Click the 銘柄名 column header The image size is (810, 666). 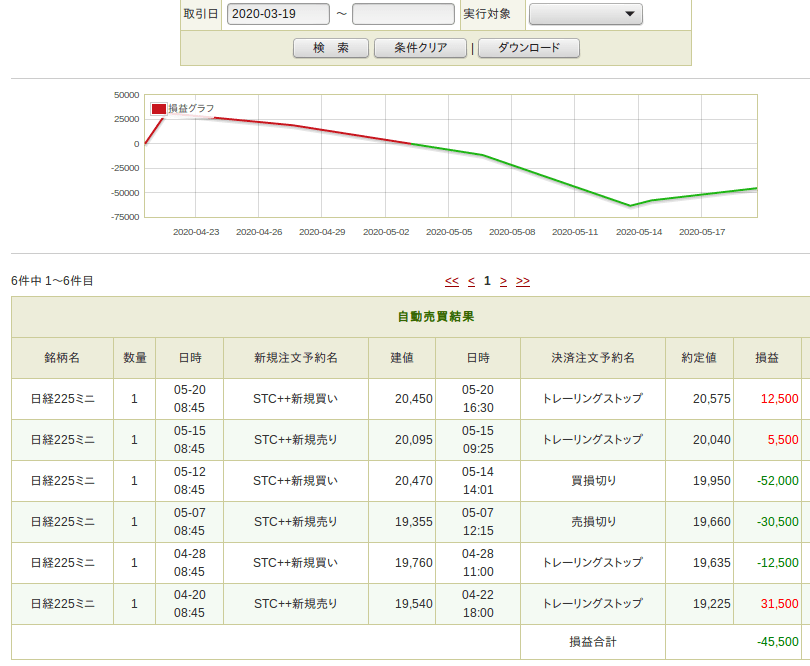[62, 358]
